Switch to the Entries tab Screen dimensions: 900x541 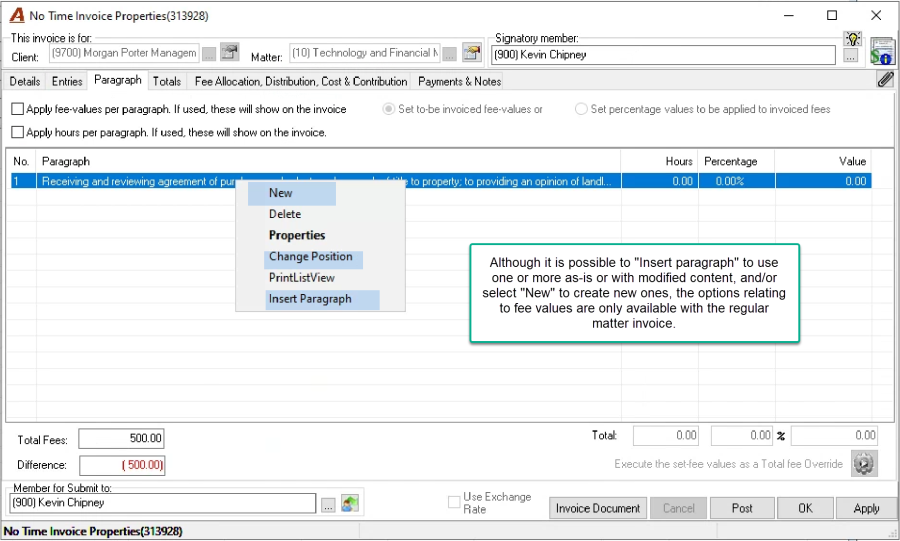click(67, 81)
